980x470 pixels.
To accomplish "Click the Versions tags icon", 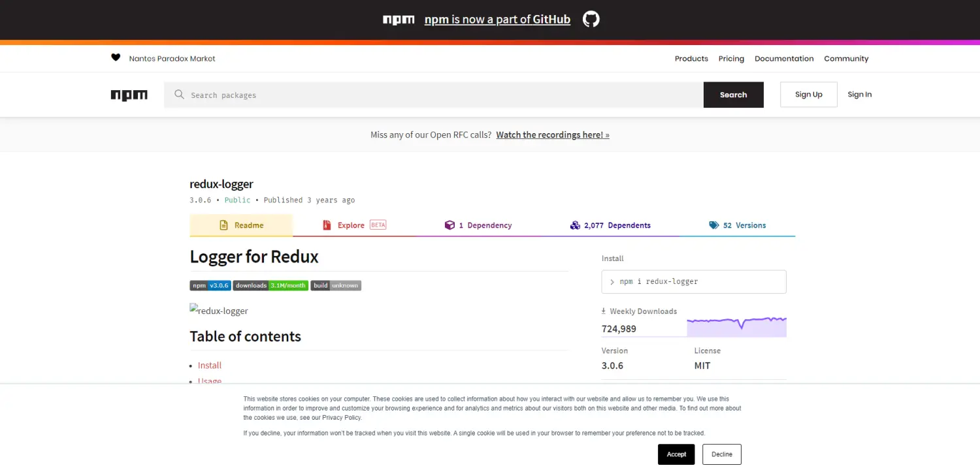I will 714,225.
